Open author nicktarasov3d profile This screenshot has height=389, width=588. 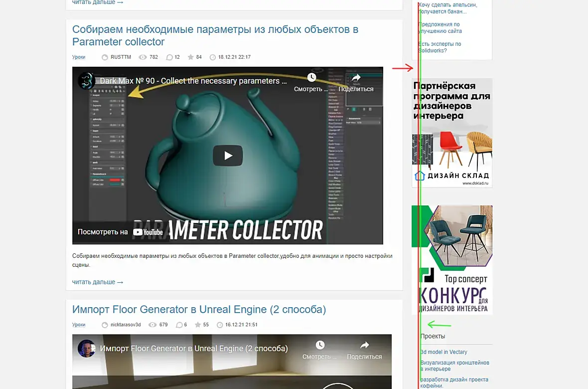click(x=126, y=325)
